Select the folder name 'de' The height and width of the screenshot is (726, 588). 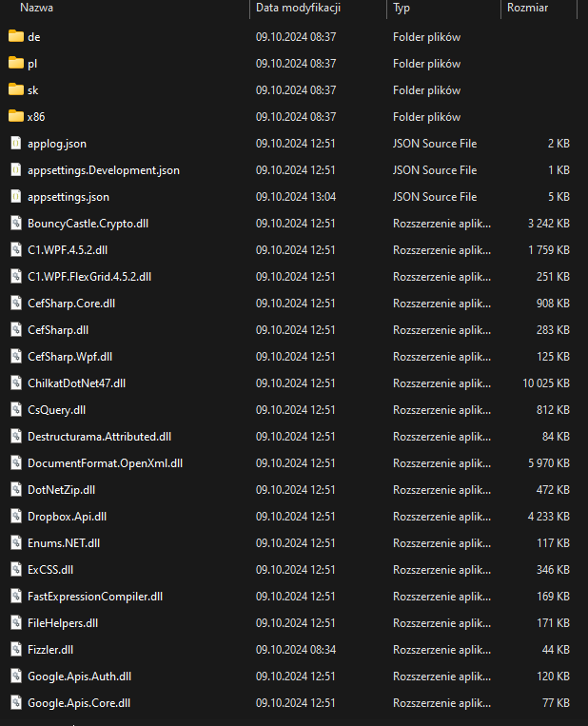[34, 37]
